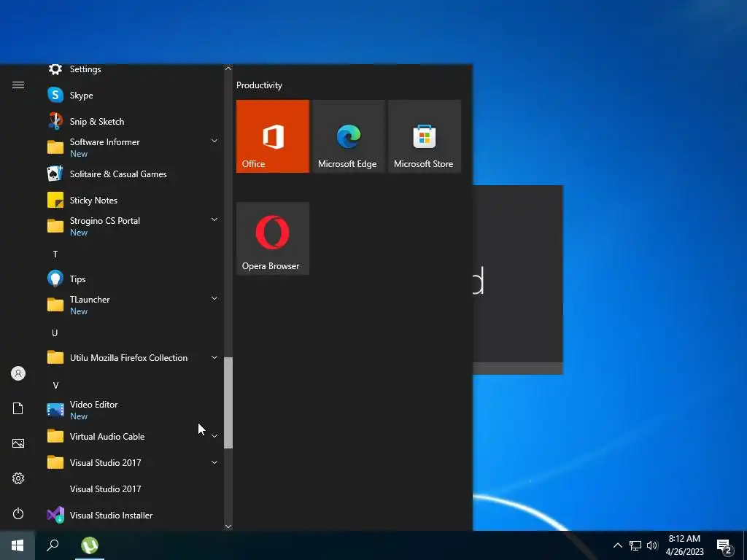Open the user account icon in sidebar
747x560 pixels.
pos(18,373)
